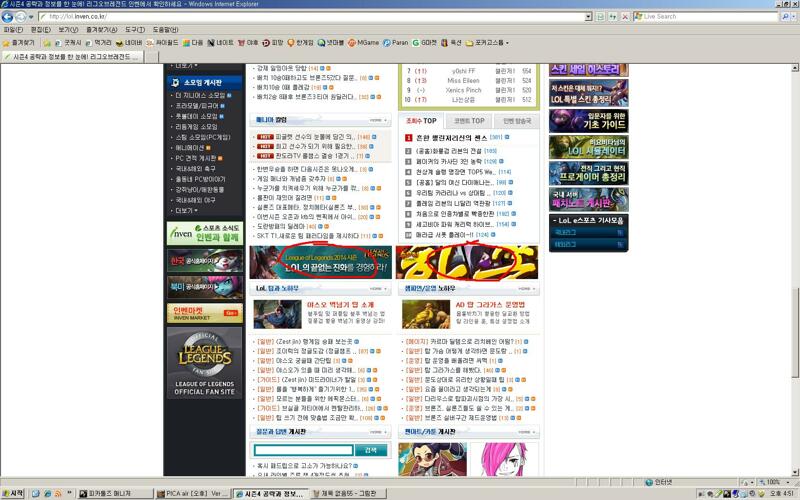
Task: Expand 더보기 below 국내해외 야구 in sidebar
Action: coord(186,211)
